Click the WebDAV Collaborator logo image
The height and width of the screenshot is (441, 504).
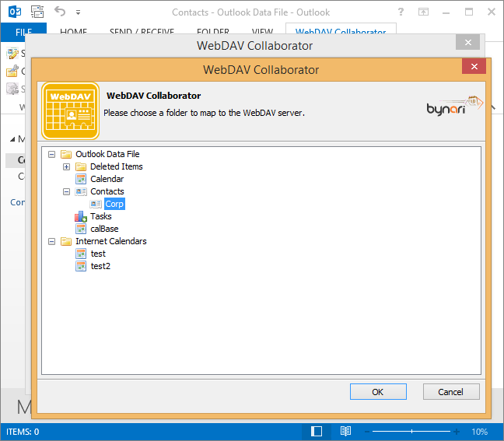click(71, 111)
